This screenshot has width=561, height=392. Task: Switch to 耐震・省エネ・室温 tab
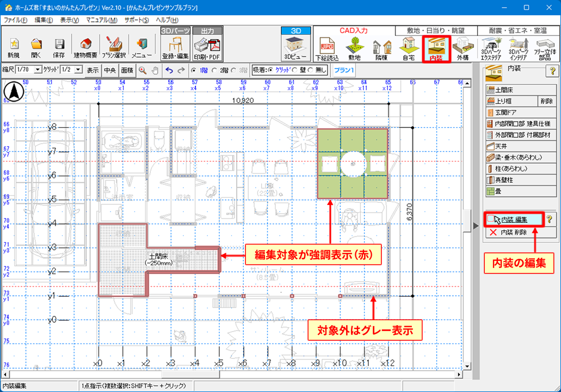[517, 30]
